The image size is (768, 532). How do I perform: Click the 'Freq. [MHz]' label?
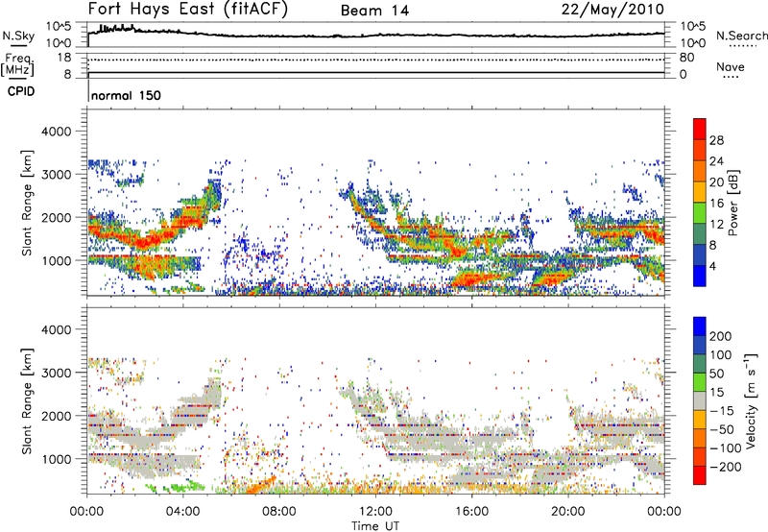pos(17,65)
